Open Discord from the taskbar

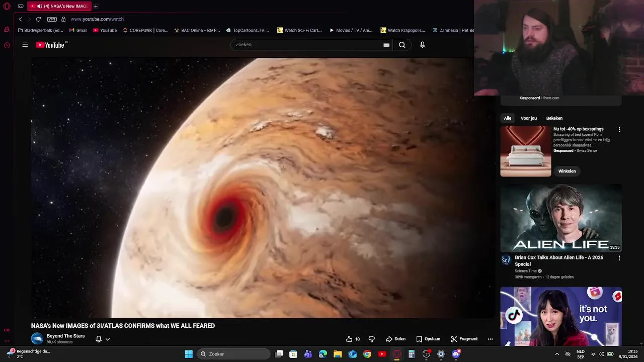pyautogui.click(x=456, y=354)
